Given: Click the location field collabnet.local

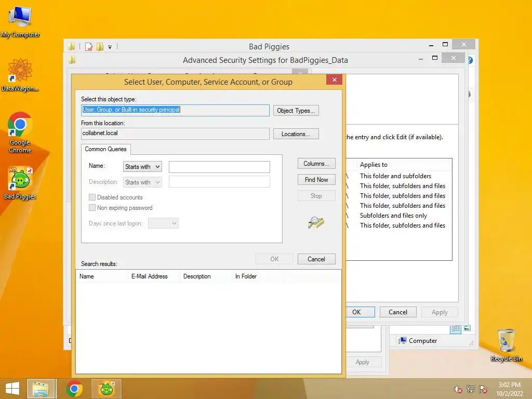Looking at the screenshot, I should (176, 134).
